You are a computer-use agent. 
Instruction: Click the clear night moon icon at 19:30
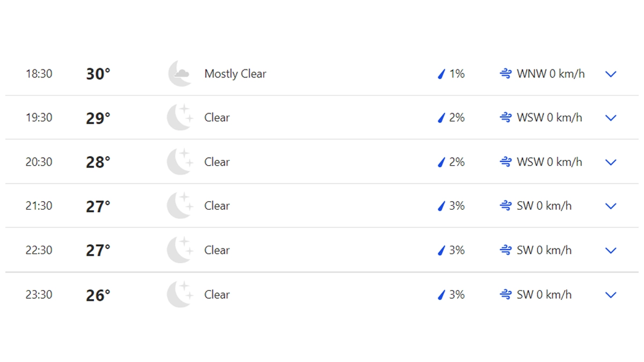pos(180,117)
